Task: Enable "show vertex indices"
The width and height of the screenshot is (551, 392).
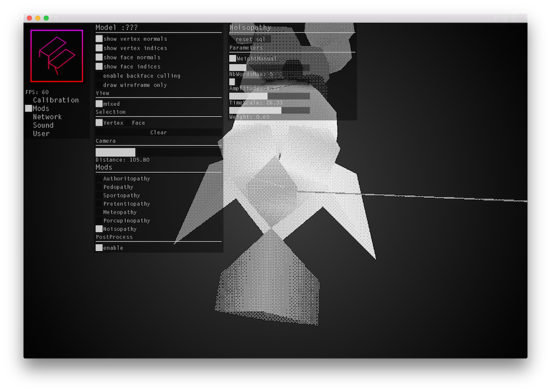Action: (99, 48)
